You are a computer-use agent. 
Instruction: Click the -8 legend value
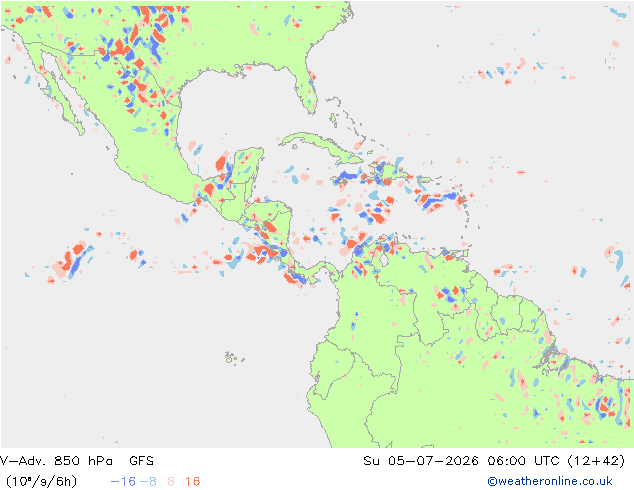coord(148,482)
